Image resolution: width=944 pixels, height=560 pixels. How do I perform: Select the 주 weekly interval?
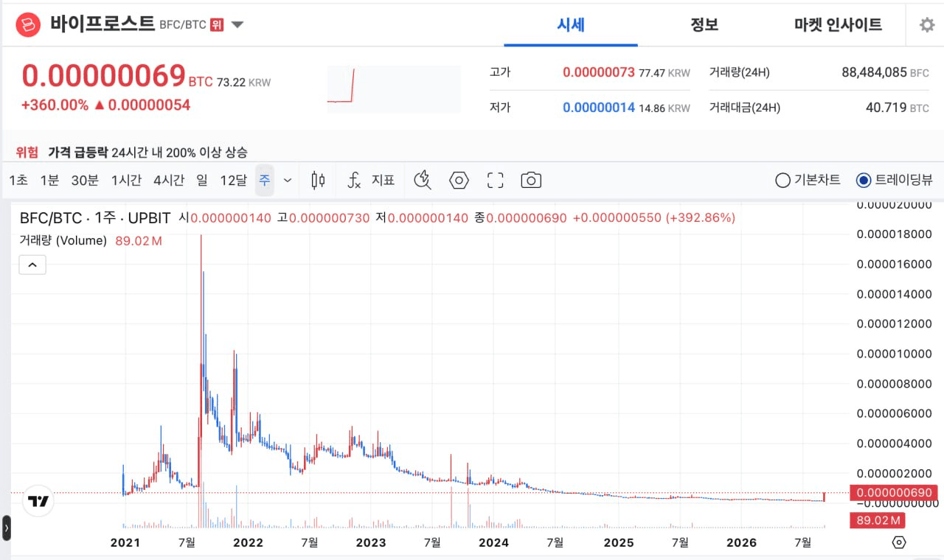(265, 180)
